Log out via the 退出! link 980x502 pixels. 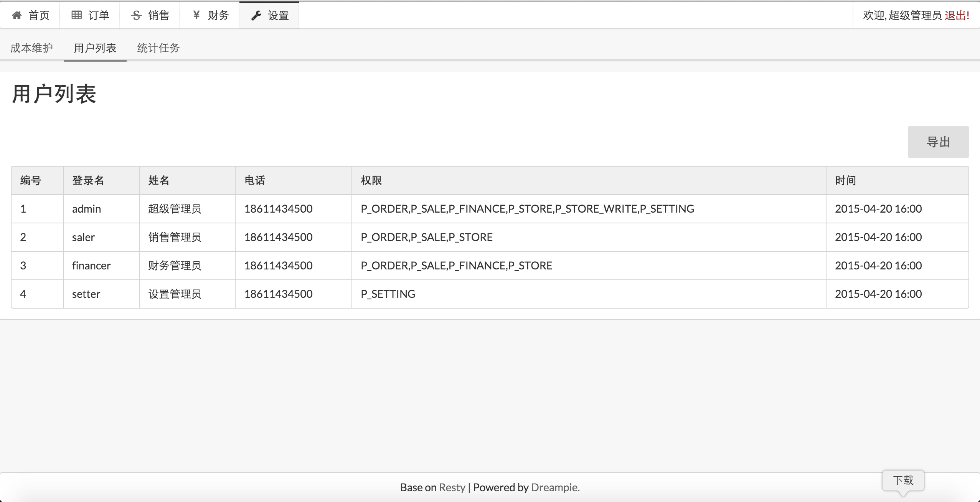[957, 15]
